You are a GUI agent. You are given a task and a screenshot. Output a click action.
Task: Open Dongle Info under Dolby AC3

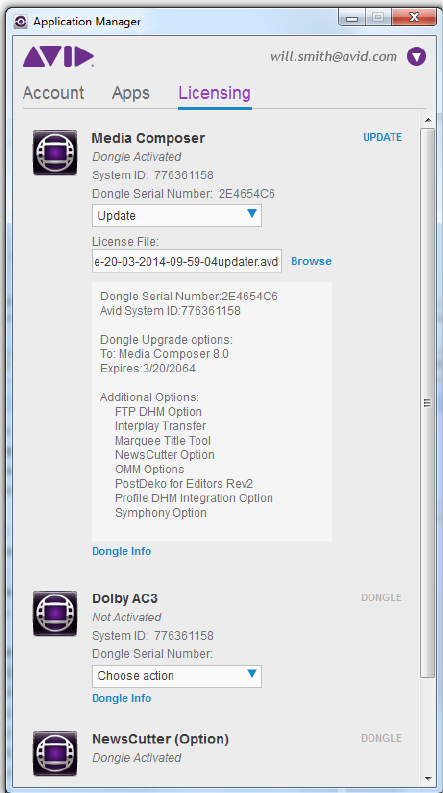[121, 698]
